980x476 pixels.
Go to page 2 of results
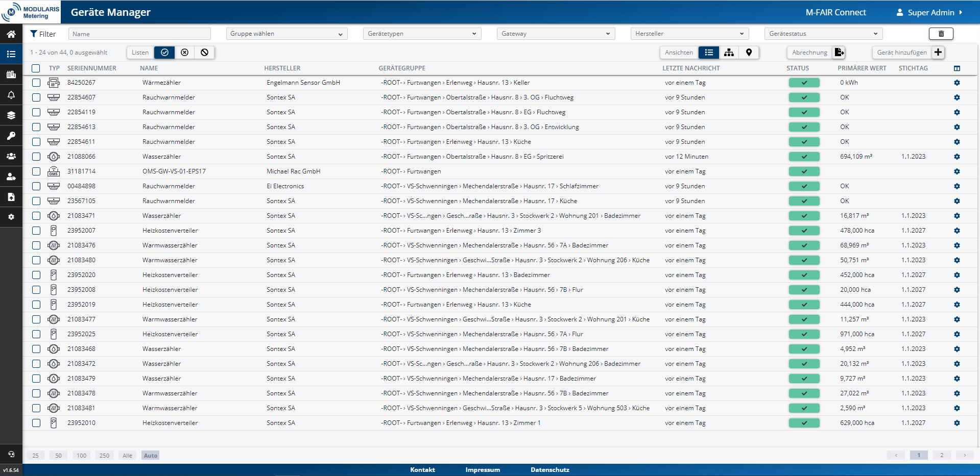coord(941,455)
